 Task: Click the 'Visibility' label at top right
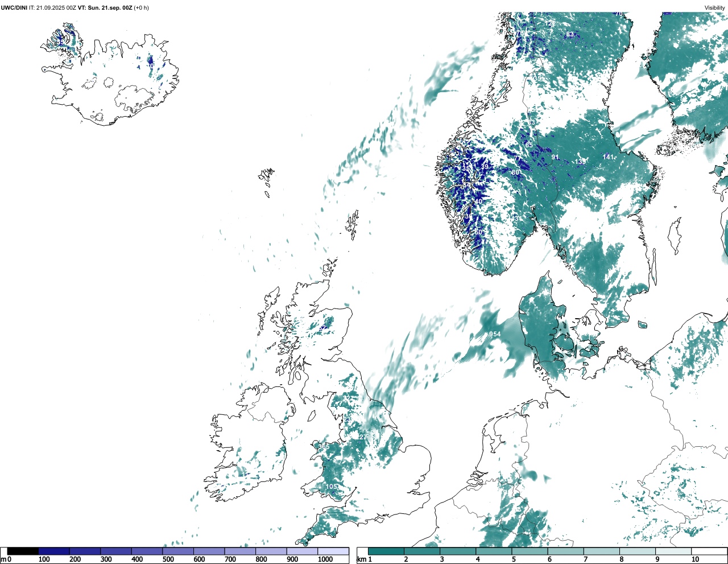coord(715,7)
